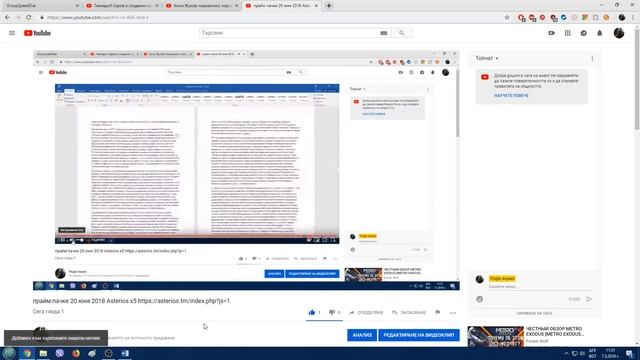This screenshot has height=360, width=640.
Task: Click the taskbar clock
Action: click(610, 353)
